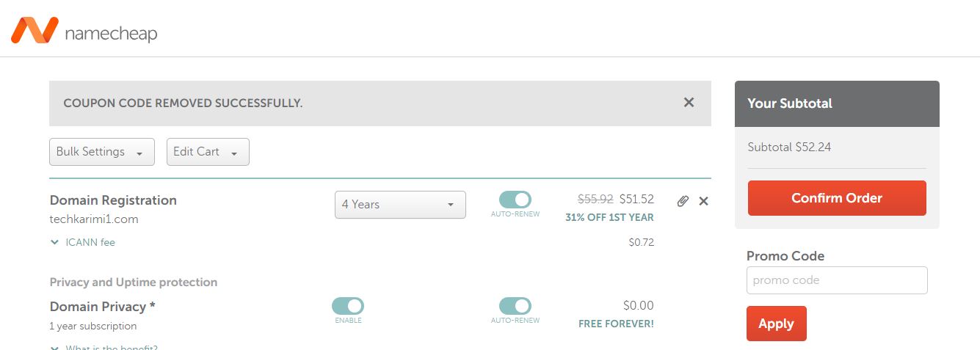Click the Apply promo code button
Screen dimensions: 980x350
777,324
